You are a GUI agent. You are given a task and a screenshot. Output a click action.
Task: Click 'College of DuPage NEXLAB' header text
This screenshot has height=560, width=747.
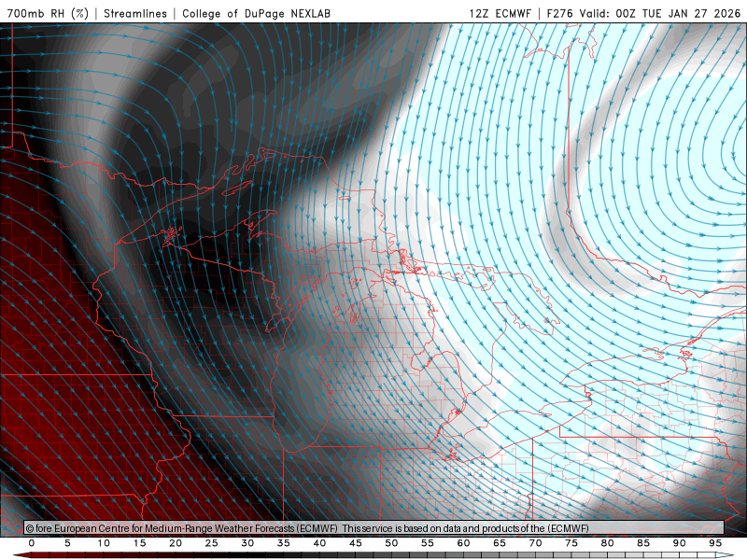256,13
